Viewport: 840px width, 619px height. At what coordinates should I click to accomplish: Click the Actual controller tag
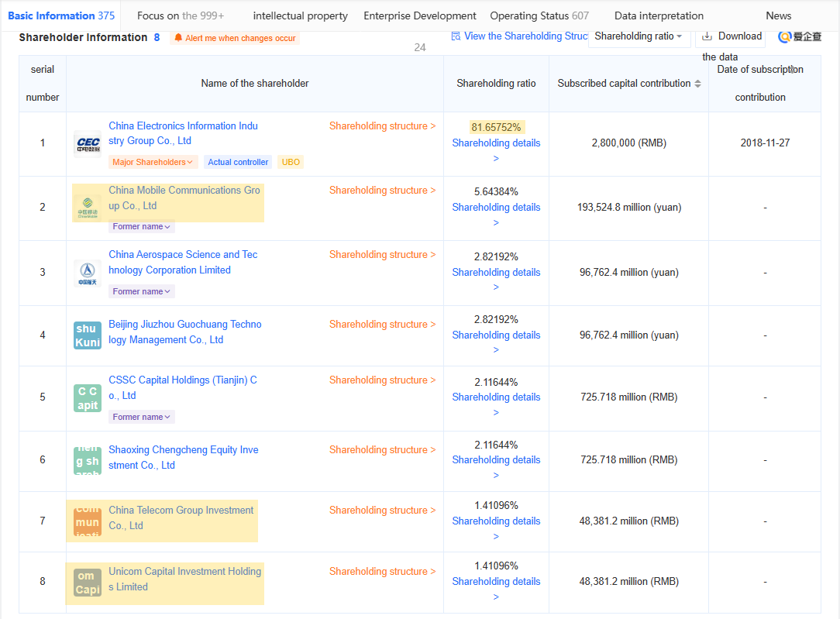[238, 162]
